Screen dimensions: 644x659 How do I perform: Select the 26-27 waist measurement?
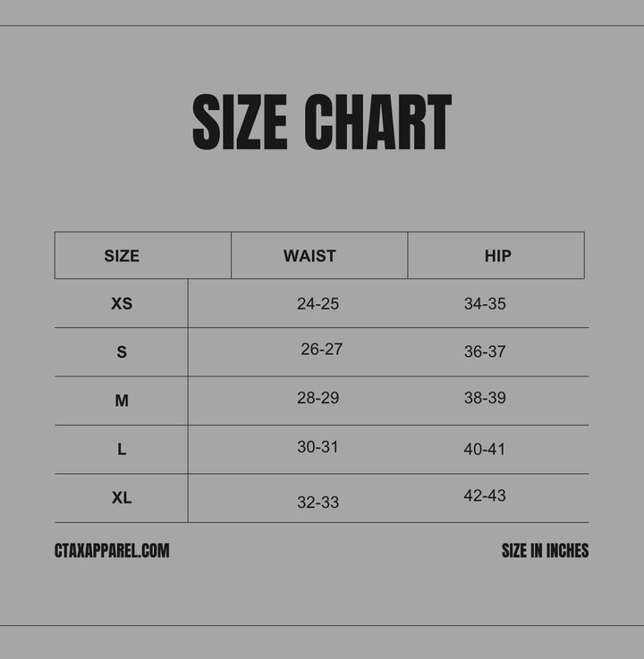tap(321, 350)
